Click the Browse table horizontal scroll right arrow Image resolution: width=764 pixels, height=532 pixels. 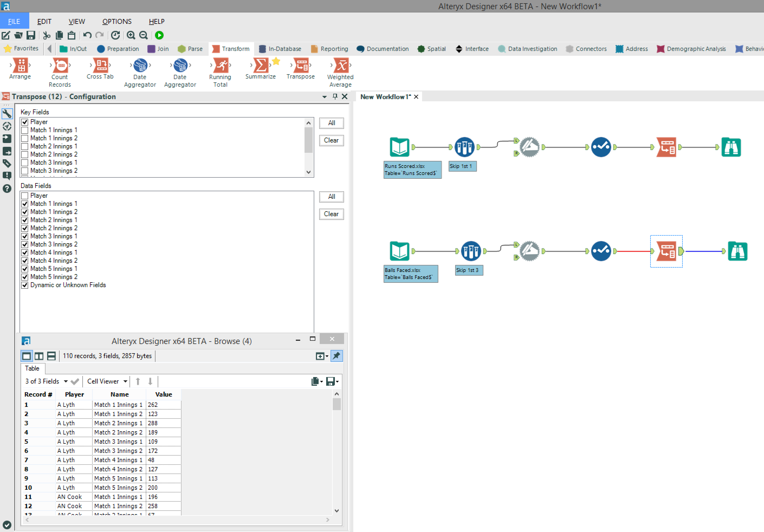[x=328, y=520]
